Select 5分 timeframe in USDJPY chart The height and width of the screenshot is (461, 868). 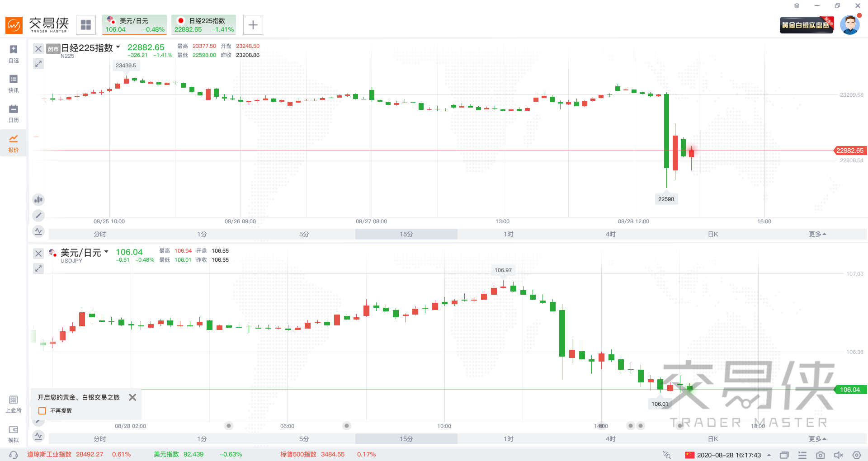pos(304,439)
